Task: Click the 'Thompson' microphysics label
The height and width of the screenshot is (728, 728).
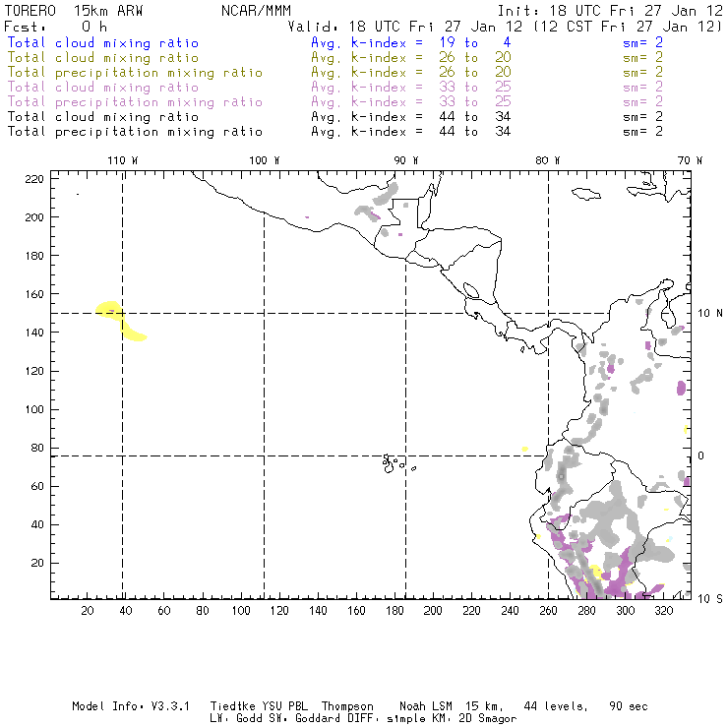Action: [347, 706]
